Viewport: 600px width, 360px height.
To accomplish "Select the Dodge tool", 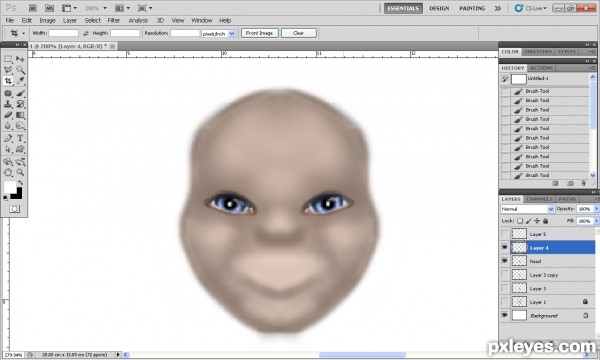I will point(20,126).
